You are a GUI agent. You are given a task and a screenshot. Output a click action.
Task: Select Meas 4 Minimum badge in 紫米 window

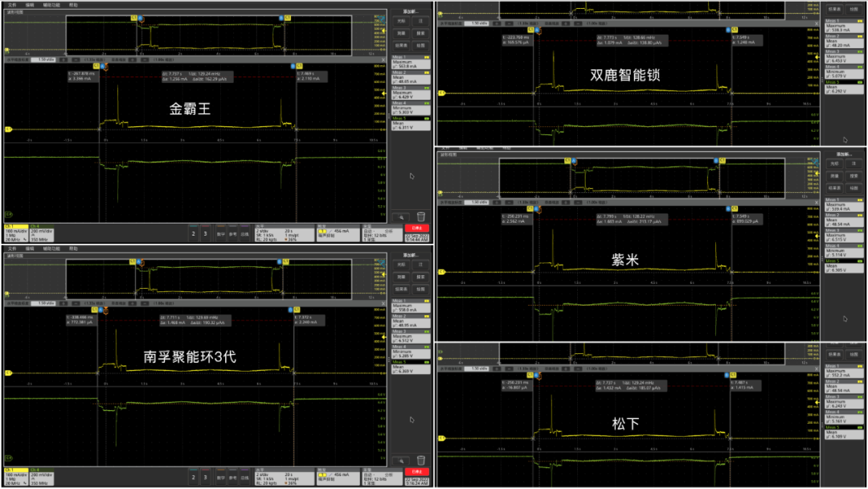point(844,251)
